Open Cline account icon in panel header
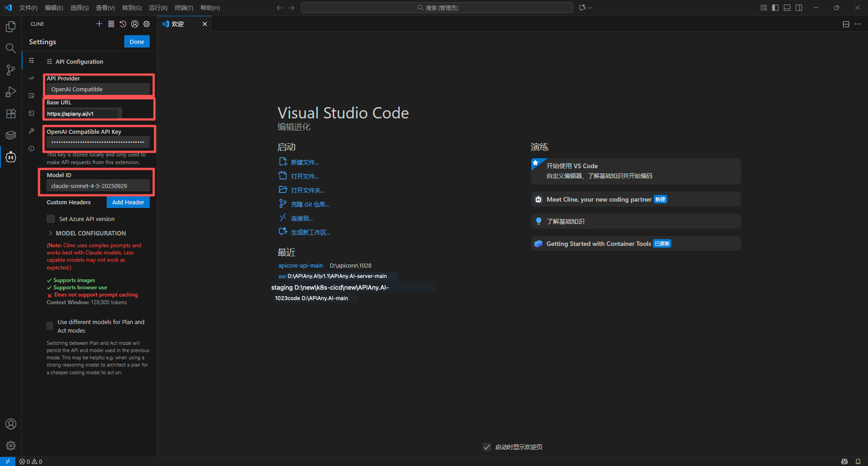 coord(135,24)
